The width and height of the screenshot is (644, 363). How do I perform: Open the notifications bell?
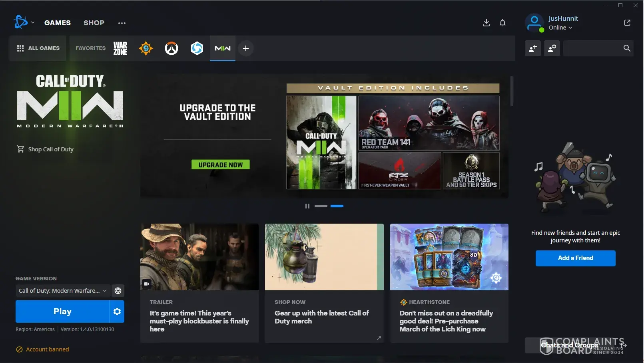[502, 23]
